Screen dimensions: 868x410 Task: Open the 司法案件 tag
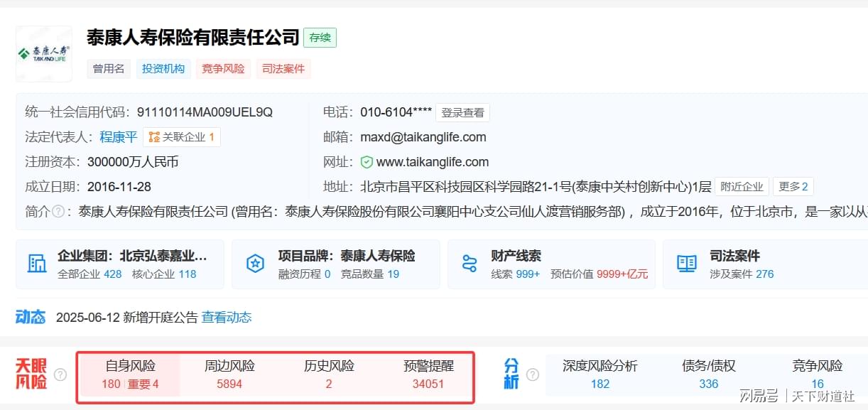coord(283,69)
